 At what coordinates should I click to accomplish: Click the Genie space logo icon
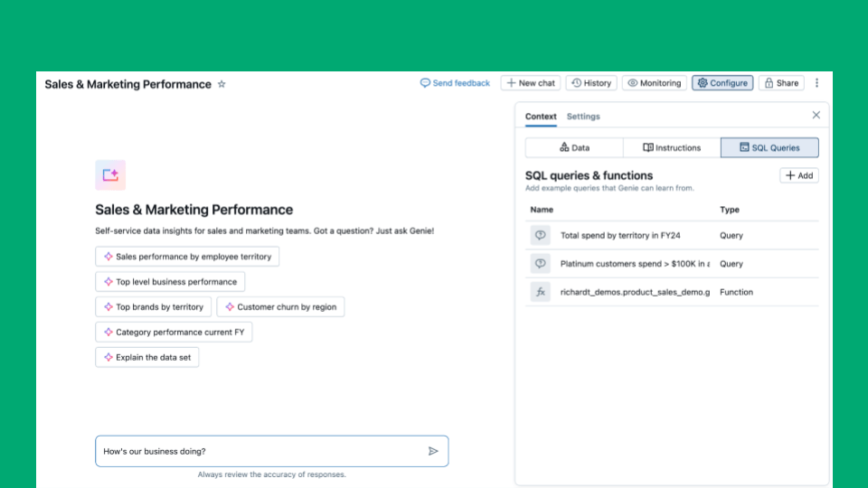[x=110, y=175]
